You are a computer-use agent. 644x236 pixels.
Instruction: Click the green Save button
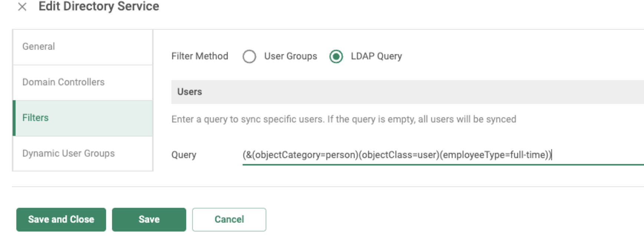tap(149, 220)
